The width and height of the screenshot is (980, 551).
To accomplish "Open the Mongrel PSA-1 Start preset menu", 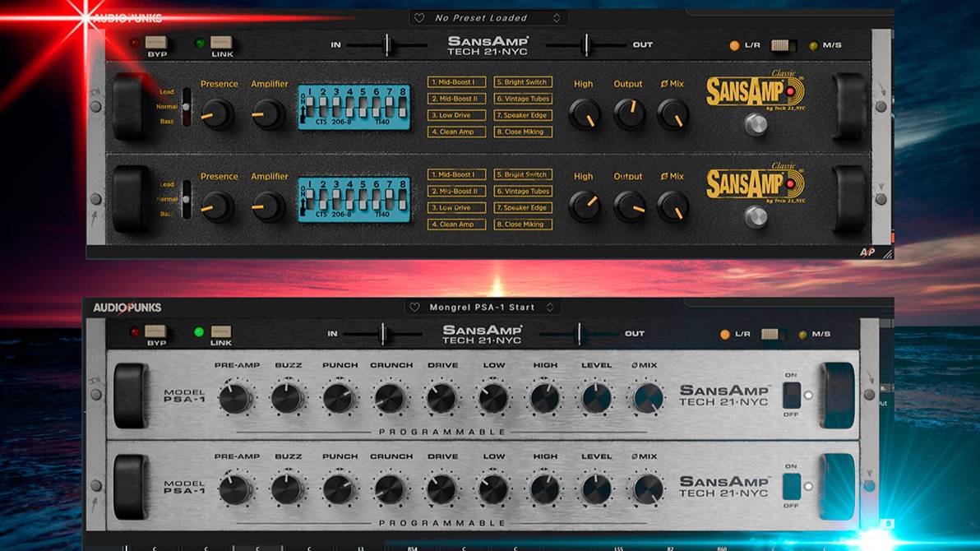I will click(482, 307).
